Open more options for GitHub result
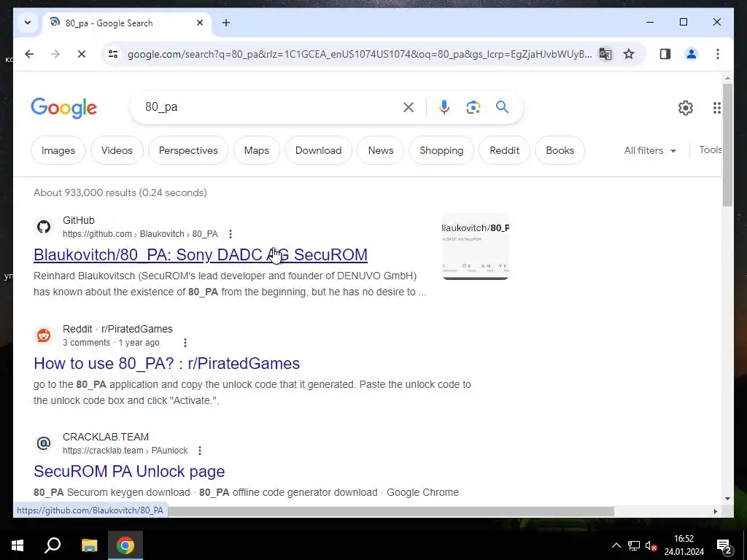This screenshot has height=560, width=747. point(231,234)
